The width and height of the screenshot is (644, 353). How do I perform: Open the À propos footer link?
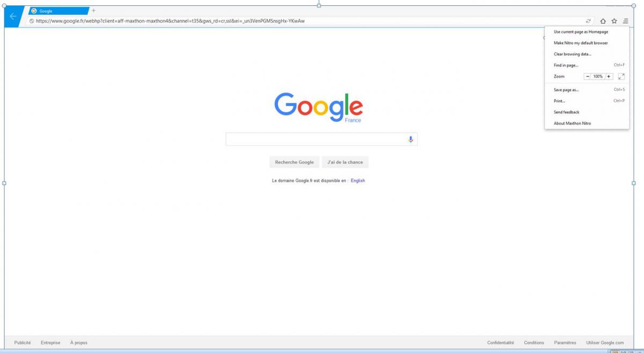(x=79, y=343)
